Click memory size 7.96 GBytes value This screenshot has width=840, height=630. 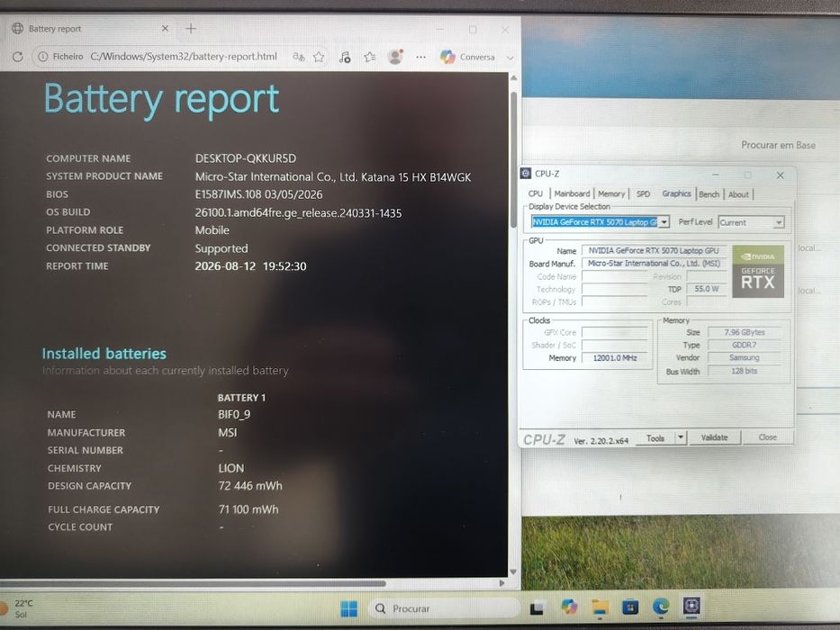[744, 332]
